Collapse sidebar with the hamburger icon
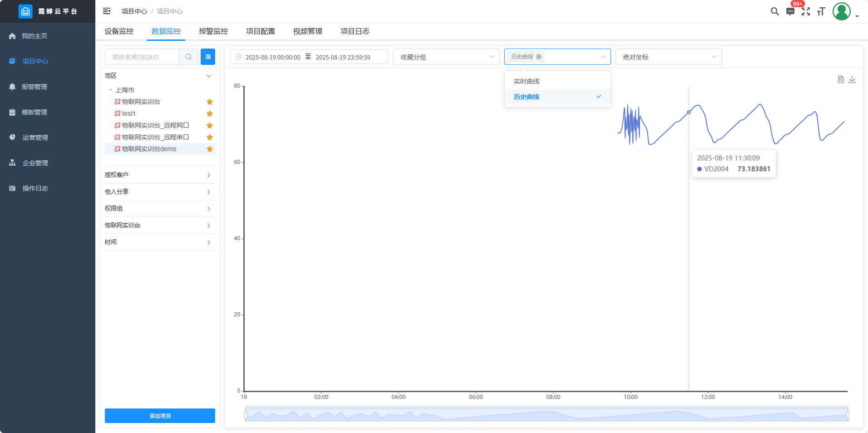Viewport: 868px width, 433px height. pos(107,11)
